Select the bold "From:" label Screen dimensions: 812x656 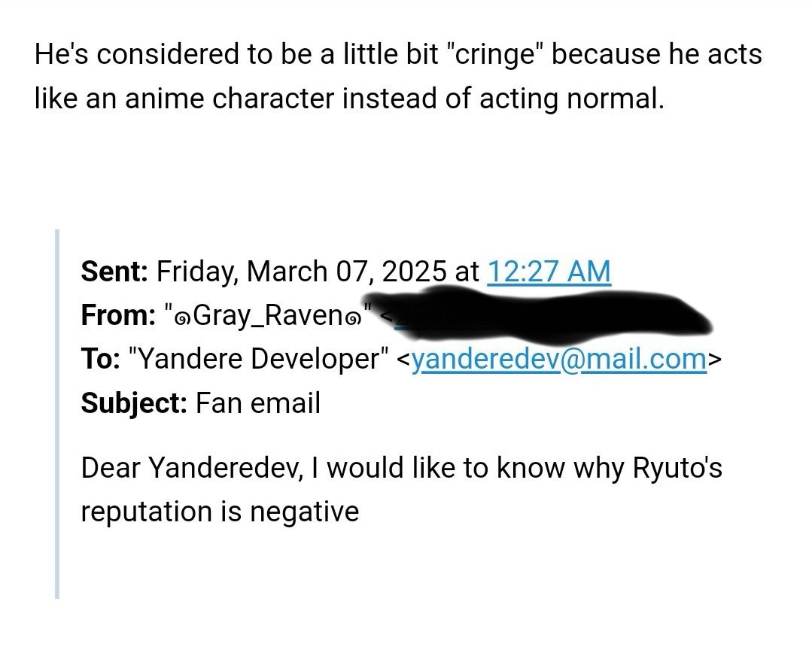tap(118, 314)
